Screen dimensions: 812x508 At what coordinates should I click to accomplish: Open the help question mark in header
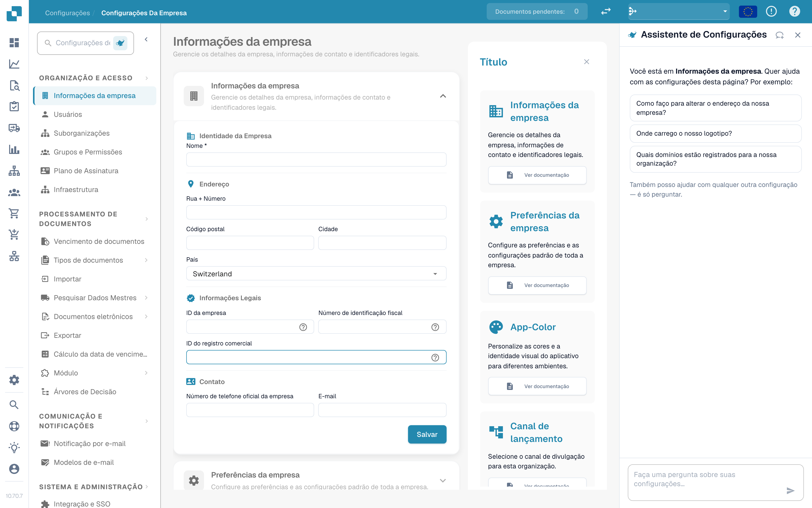[x=794, y=11]
